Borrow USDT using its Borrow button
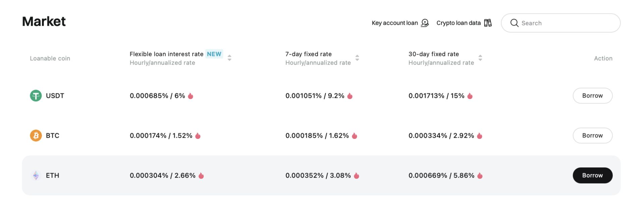This screenshot has height=202, width=644. tap(593, 96)
